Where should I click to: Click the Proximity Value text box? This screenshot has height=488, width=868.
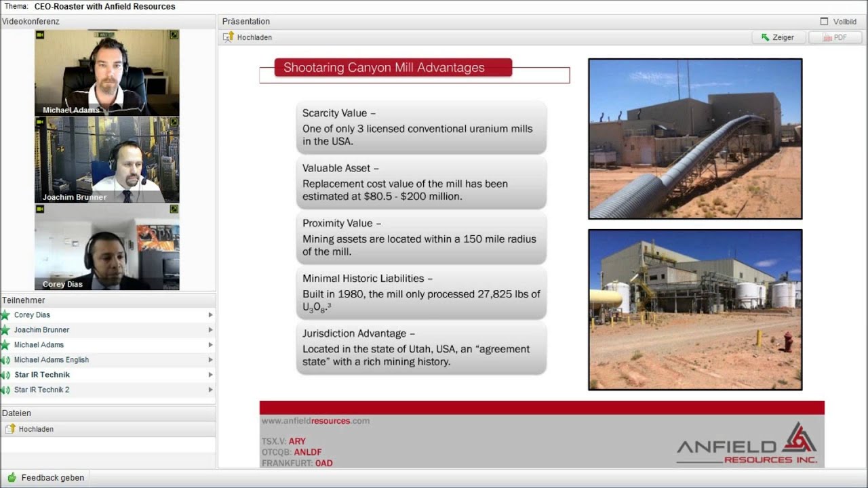point(421,238)
